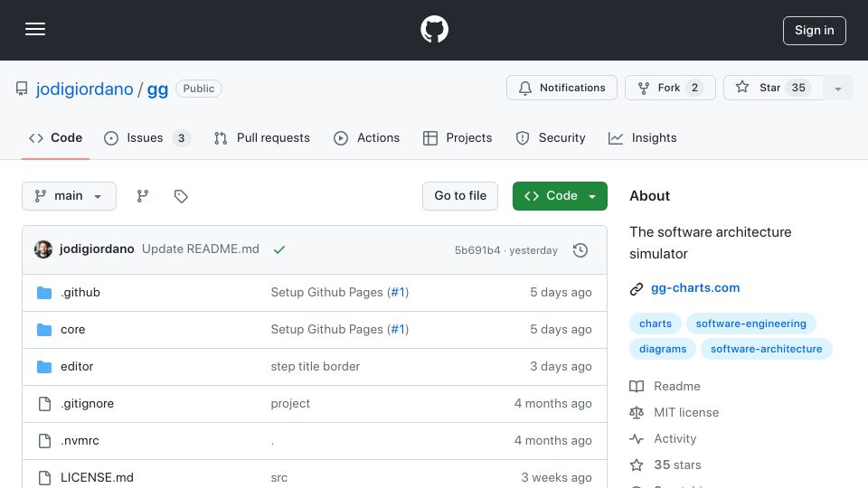Click the Go to file button
The image size is (868, 488).
coord(460,196)
